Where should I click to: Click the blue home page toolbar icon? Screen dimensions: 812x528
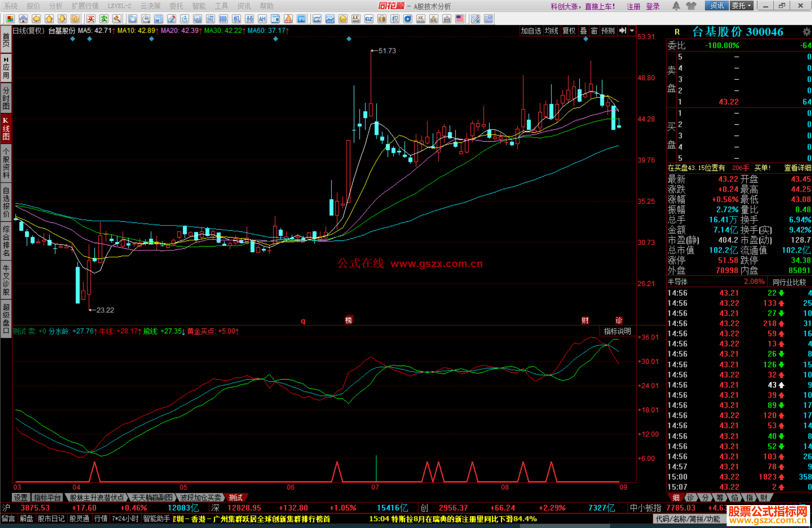[23, 19]
